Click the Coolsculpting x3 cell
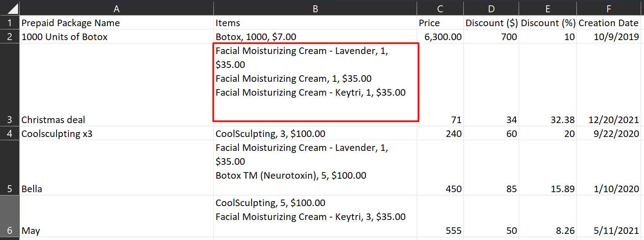 (x=116, y=133)
